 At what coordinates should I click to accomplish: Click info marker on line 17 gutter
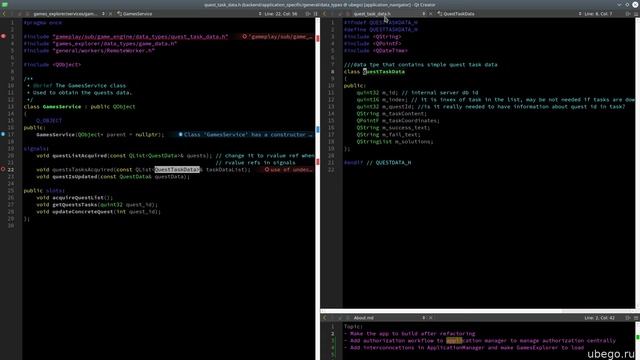tap(3, 134)
